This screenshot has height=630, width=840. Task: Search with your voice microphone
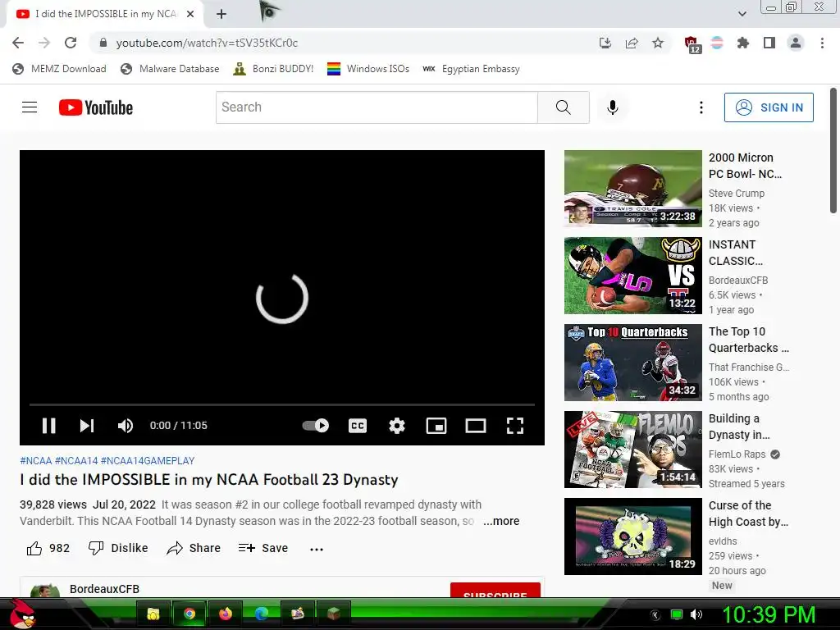pyautogui.click(x=612, y=107)
